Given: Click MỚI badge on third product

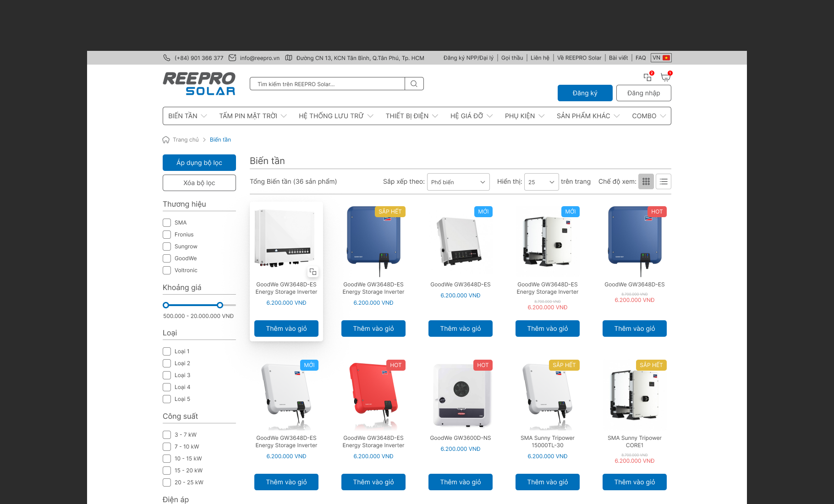Looking at the screenshot, I should tap(483, 212).
